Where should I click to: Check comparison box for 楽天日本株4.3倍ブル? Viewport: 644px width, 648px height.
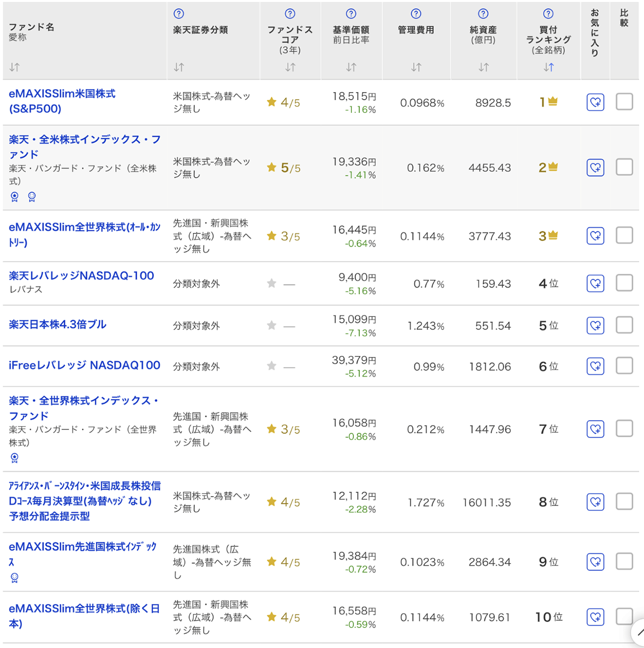624,325
